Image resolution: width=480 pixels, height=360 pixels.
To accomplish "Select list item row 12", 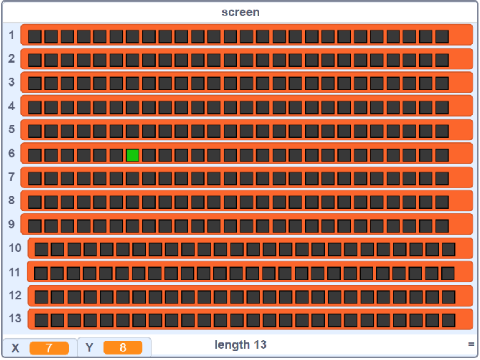I will click(250, 296).
